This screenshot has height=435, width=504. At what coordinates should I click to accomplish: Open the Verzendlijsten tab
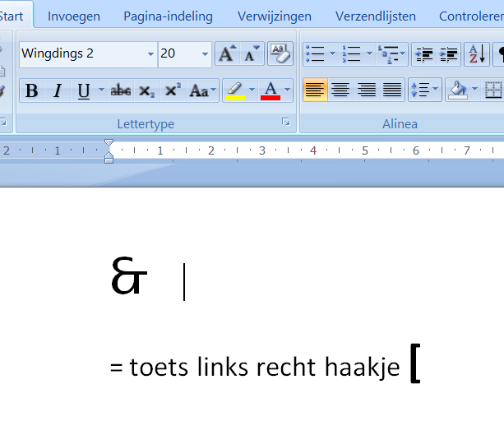[376, 16]
